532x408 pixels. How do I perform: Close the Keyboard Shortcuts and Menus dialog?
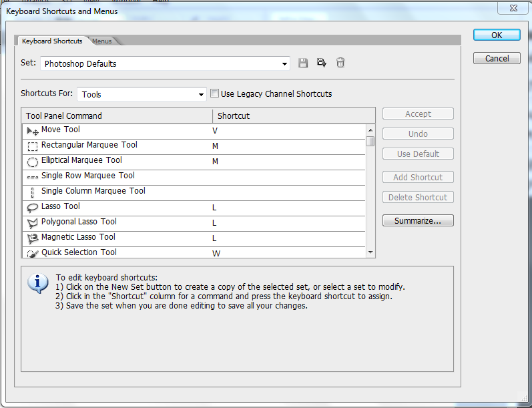[513, 8]
